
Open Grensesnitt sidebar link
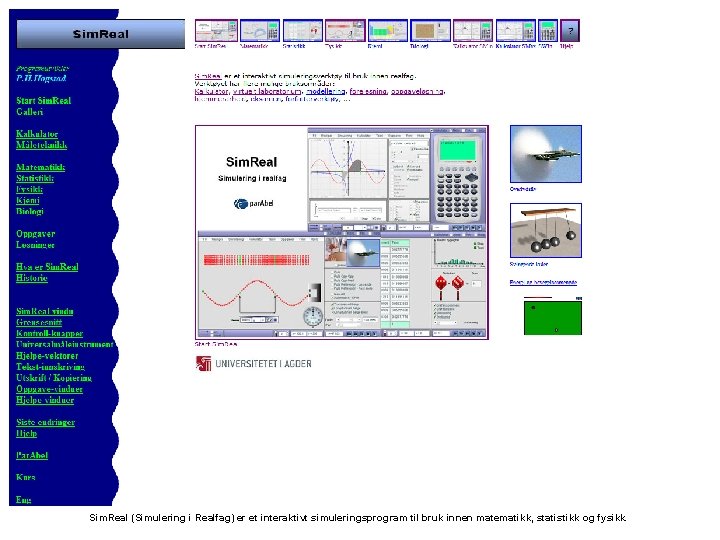pos(39,322)
